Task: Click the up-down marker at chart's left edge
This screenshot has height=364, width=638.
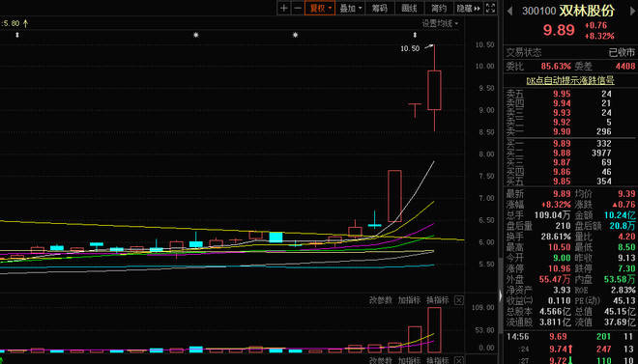Action: pos(17,35)
